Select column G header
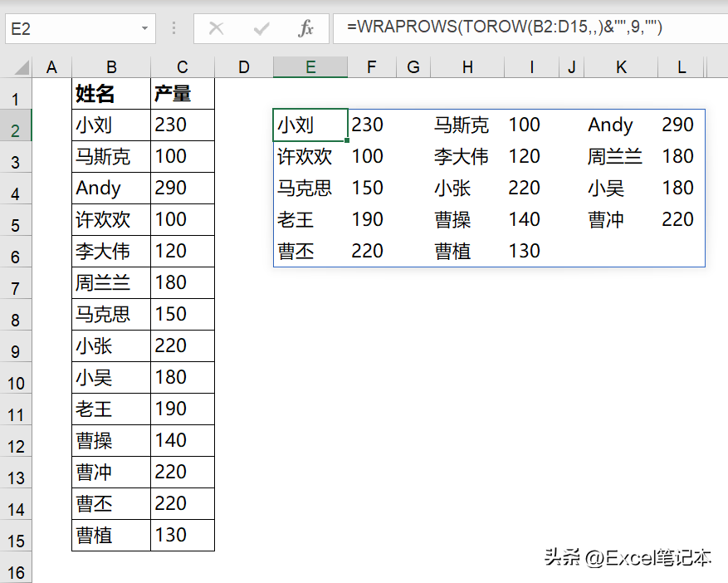This screenshot has height=583, width=728. [413, 67]
